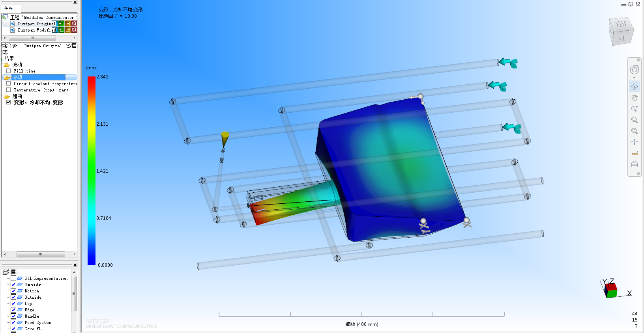
Task: Enable the Fill time result checkbox
Action: coord(9,71)
